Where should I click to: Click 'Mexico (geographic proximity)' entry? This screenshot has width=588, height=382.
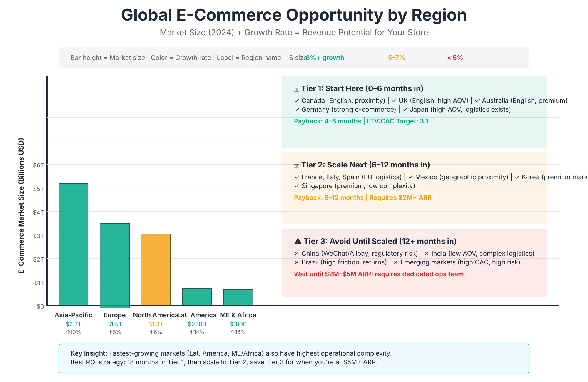pyautogui.click(x=462, y=177)
